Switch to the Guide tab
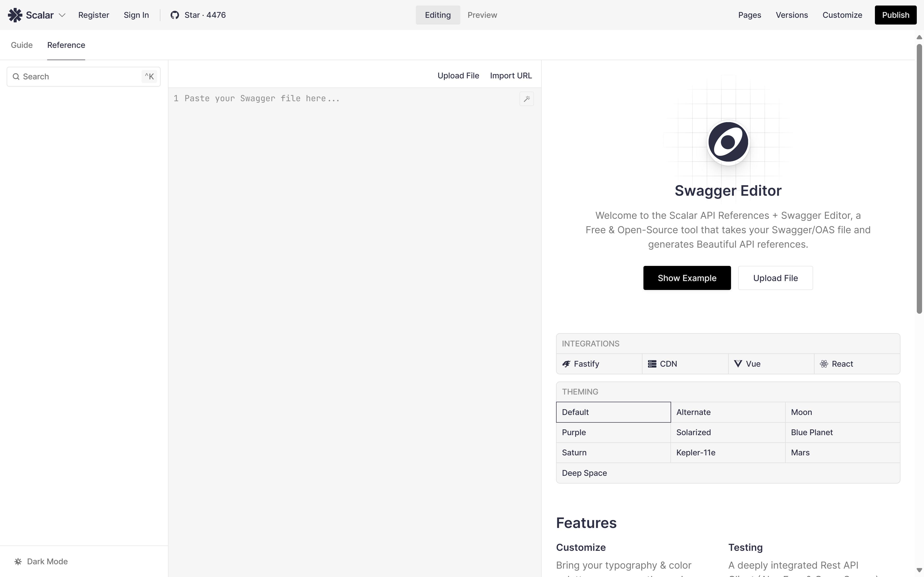This screenshot has width=924, height=577. pos(22,45)
